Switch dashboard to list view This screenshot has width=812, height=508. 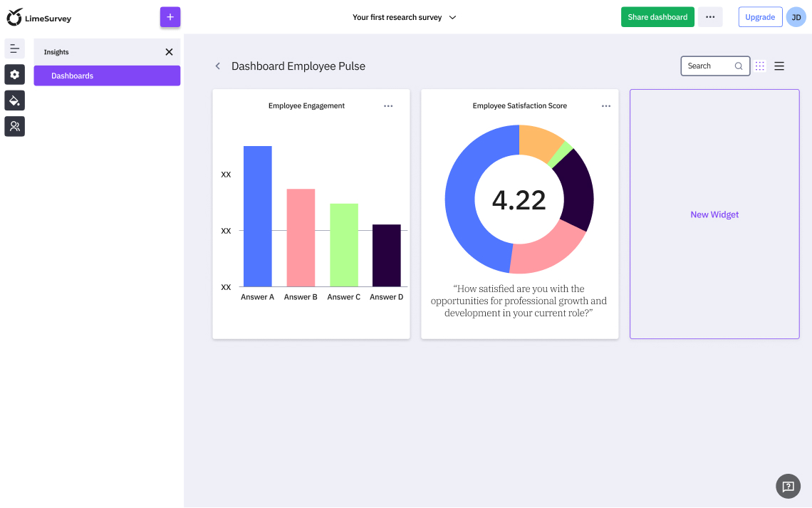tap(779, 66)
